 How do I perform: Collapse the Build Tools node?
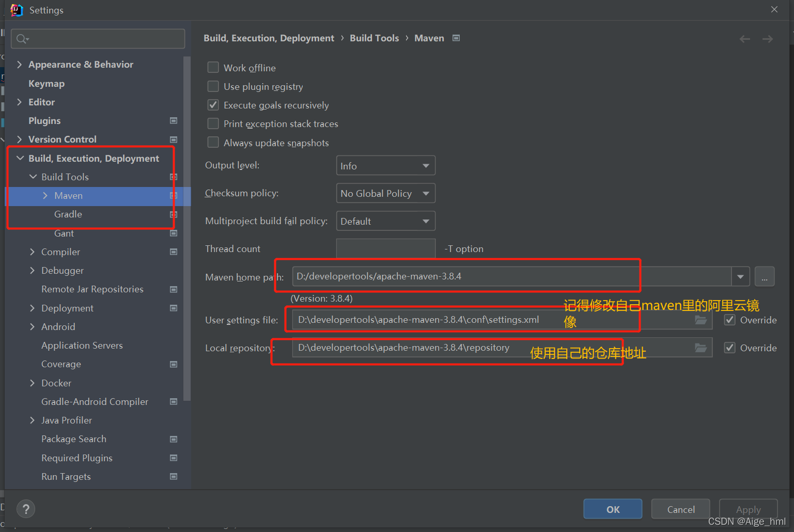click(33, 177)
